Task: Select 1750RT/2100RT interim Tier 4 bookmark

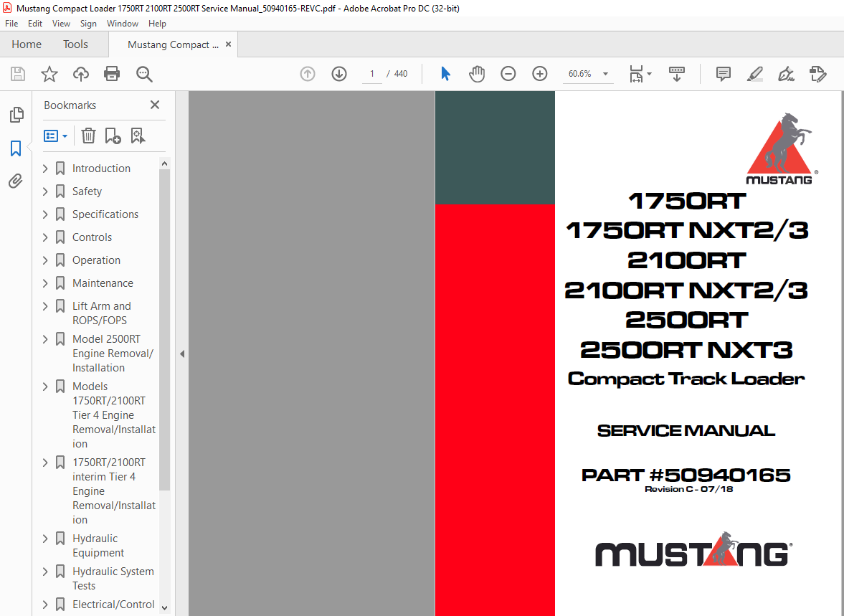Action: (x=114, y=491)
